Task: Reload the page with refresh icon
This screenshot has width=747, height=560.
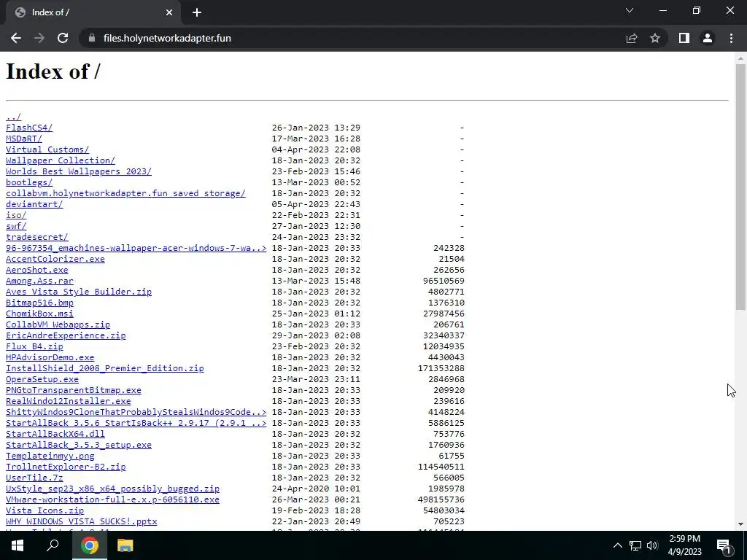Action: (63, 38)
